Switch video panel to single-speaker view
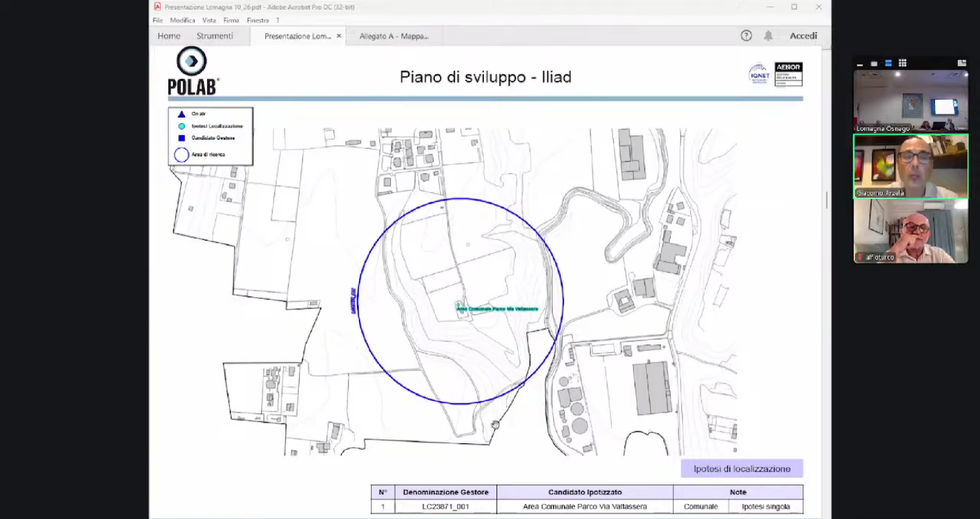Viewport: 980px width, 519px height. [874, 64]
